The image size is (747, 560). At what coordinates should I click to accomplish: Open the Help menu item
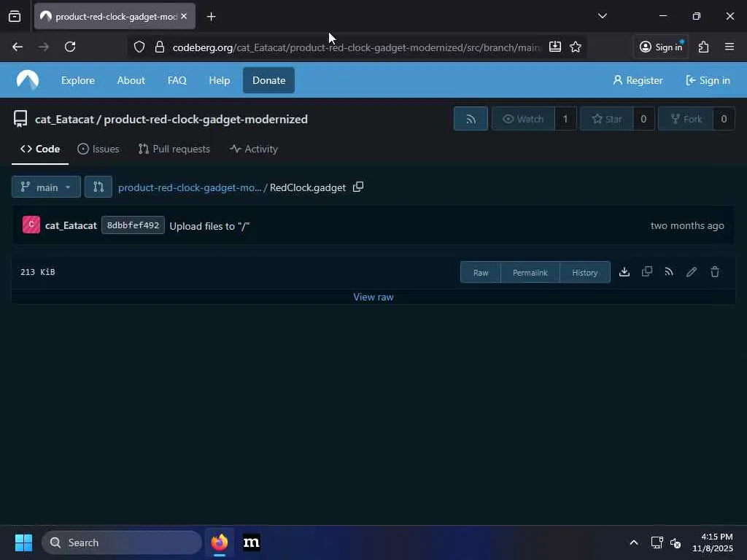pyautogui.click(x=219, y=80)
